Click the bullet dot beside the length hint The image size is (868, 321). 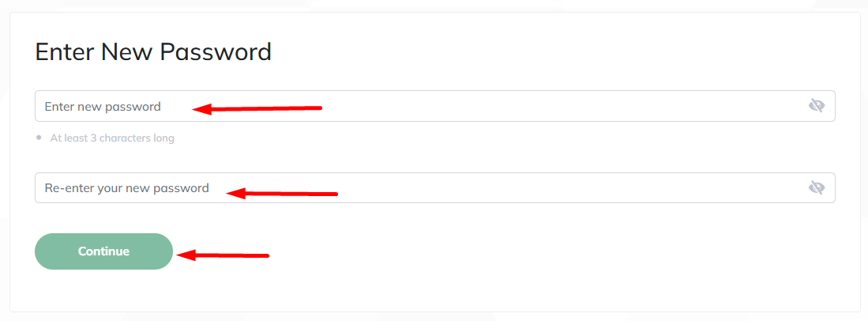click(x=38, y=138)
